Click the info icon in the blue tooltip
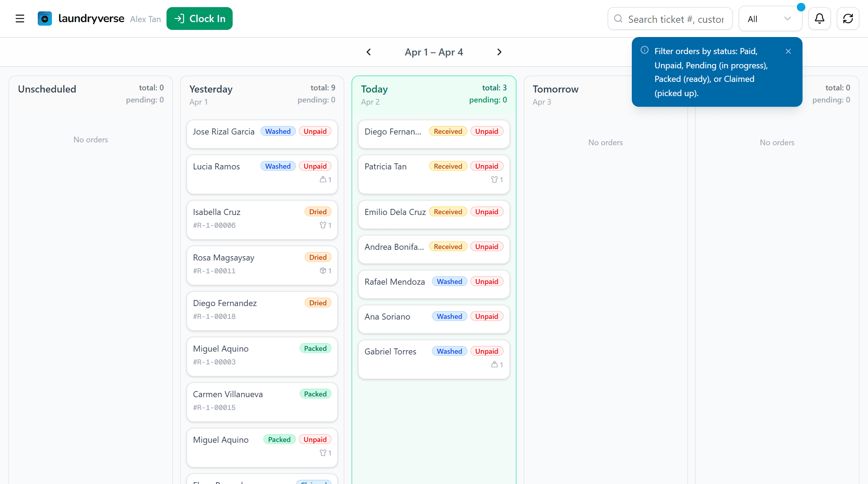The width and height of the screenshot is (868, 484). 645,50
